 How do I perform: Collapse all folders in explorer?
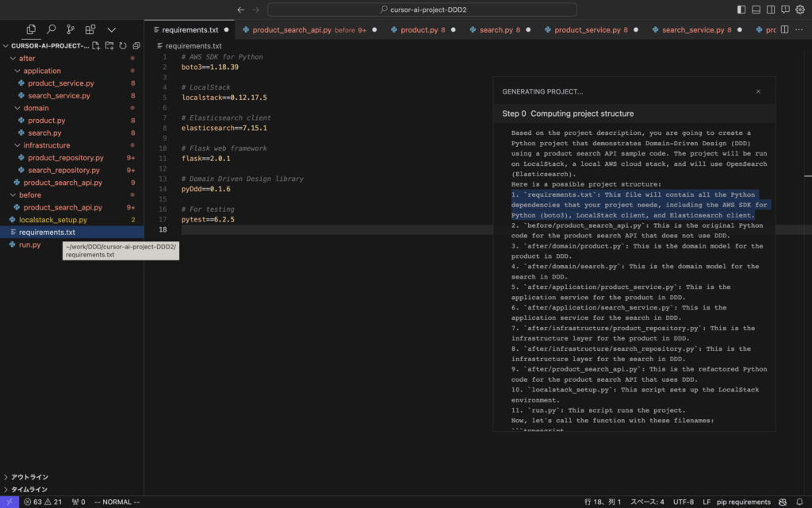tap(136, 45)
